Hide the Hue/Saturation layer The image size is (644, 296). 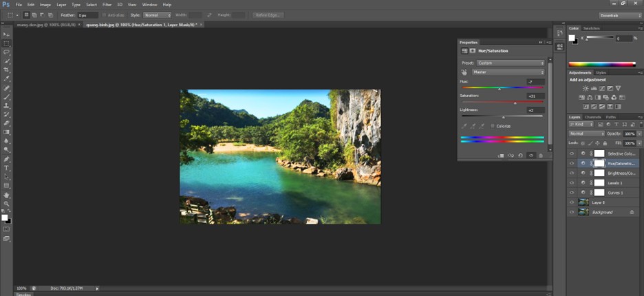point(571,163)
